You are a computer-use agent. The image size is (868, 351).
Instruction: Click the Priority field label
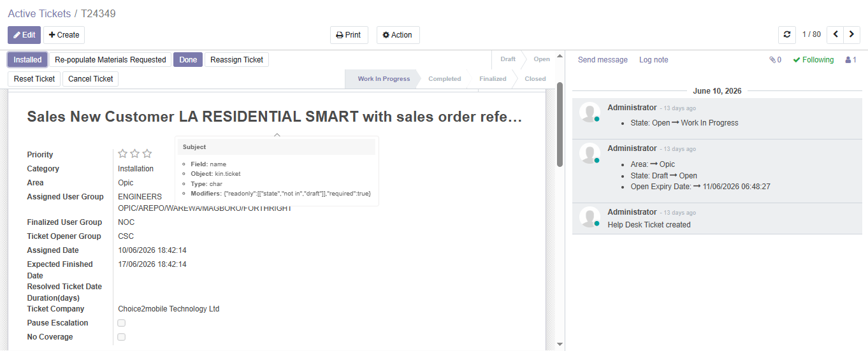point(40,155)
